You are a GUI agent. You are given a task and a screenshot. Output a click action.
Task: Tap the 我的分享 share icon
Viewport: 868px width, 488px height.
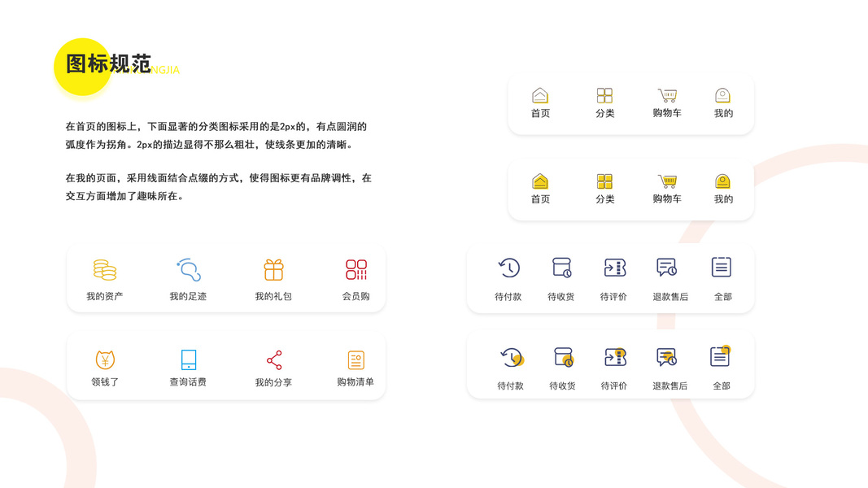click(x=274, y=360)
